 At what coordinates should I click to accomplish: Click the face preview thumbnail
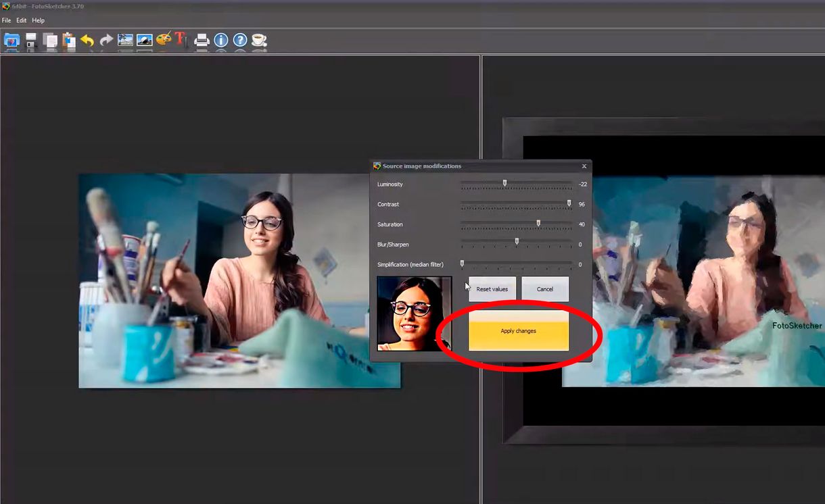point(415,315)
